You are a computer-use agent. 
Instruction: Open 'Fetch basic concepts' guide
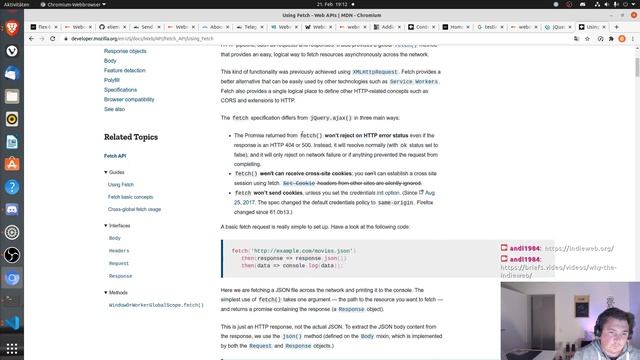tap(131, 197)
